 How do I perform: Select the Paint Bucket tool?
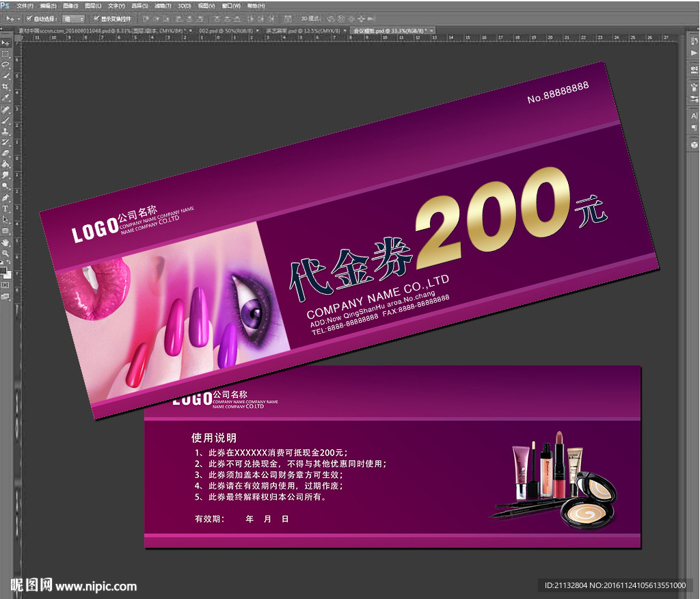[x=5, y=164]
